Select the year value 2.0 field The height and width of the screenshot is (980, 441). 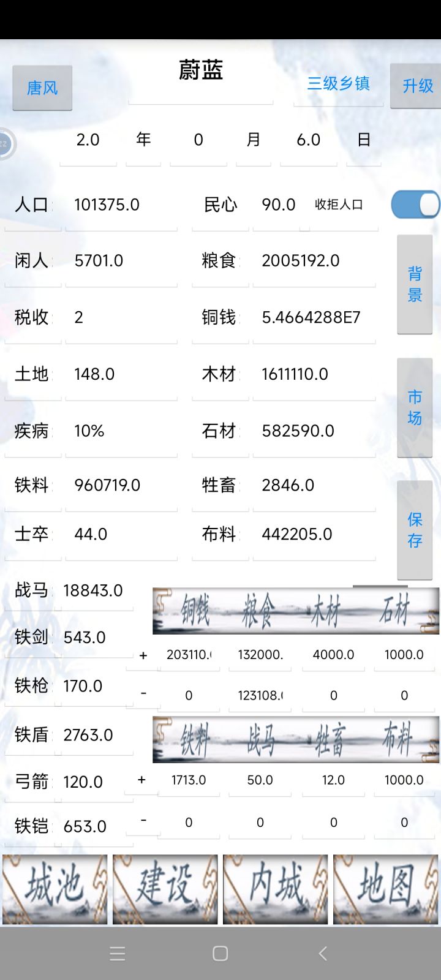(88, 140)
